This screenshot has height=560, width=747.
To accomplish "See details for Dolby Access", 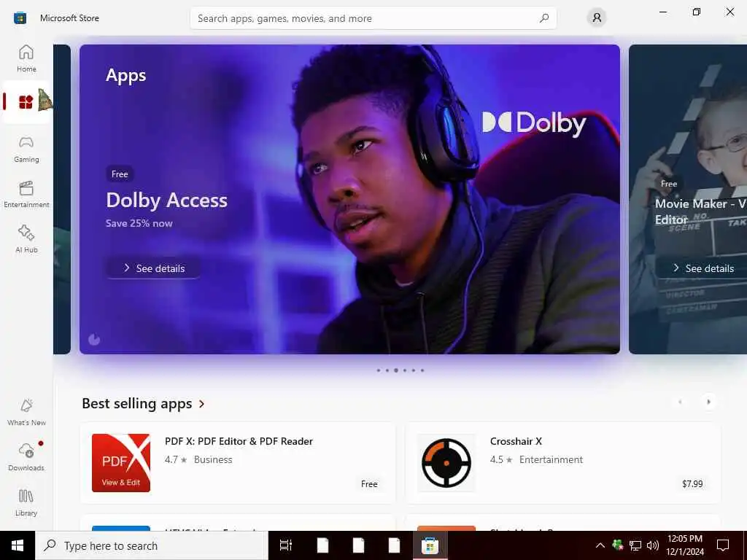I will point(153,268).
